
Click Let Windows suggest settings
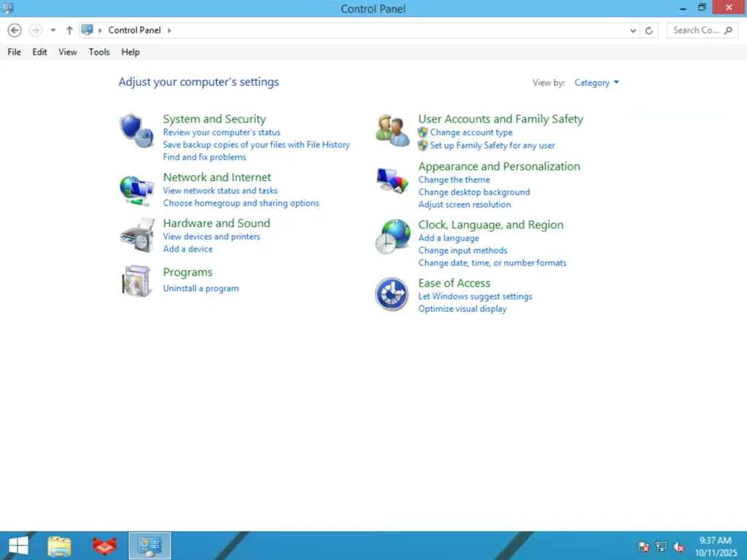tap(475, 296)
